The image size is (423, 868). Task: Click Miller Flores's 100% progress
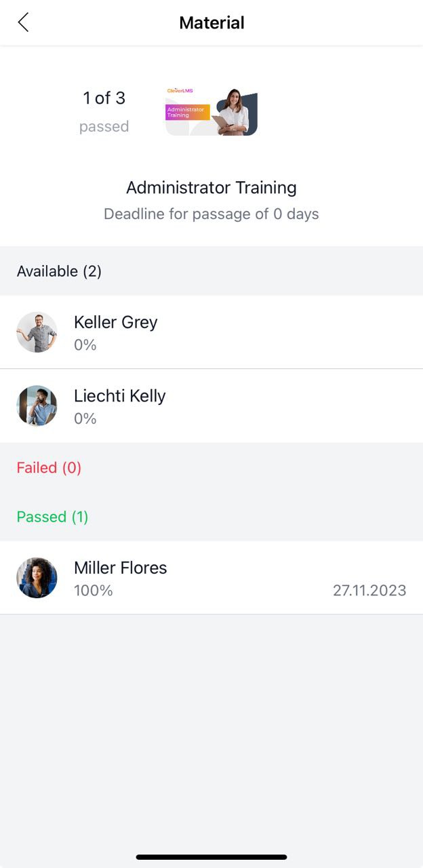[x=94, y=591]
